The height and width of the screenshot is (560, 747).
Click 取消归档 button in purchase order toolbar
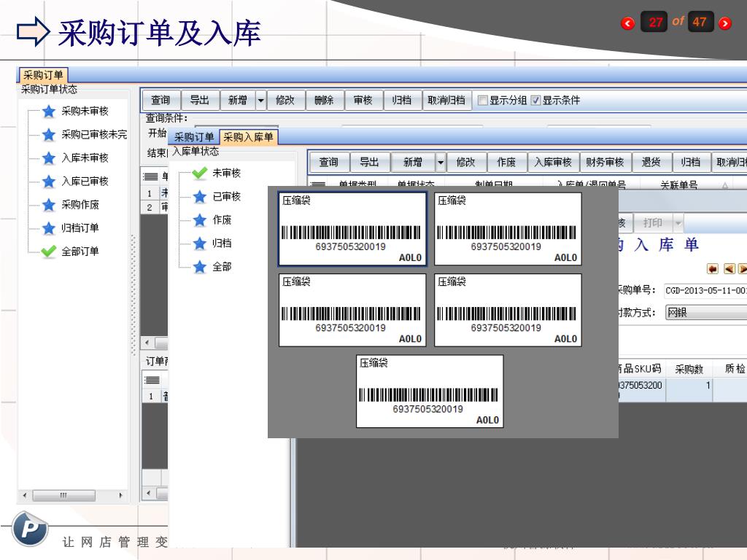[446, 101]
